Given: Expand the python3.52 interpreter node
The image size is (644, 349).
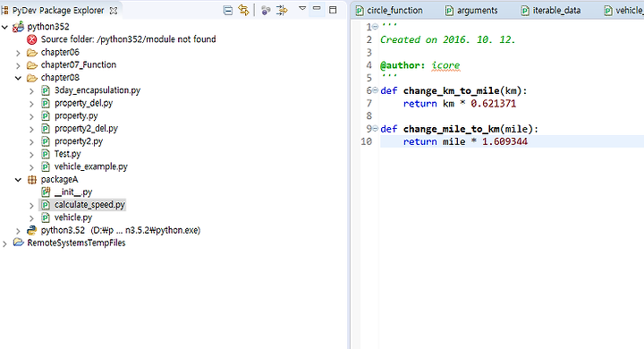Looking at the screenshot, I should point(18,231).
